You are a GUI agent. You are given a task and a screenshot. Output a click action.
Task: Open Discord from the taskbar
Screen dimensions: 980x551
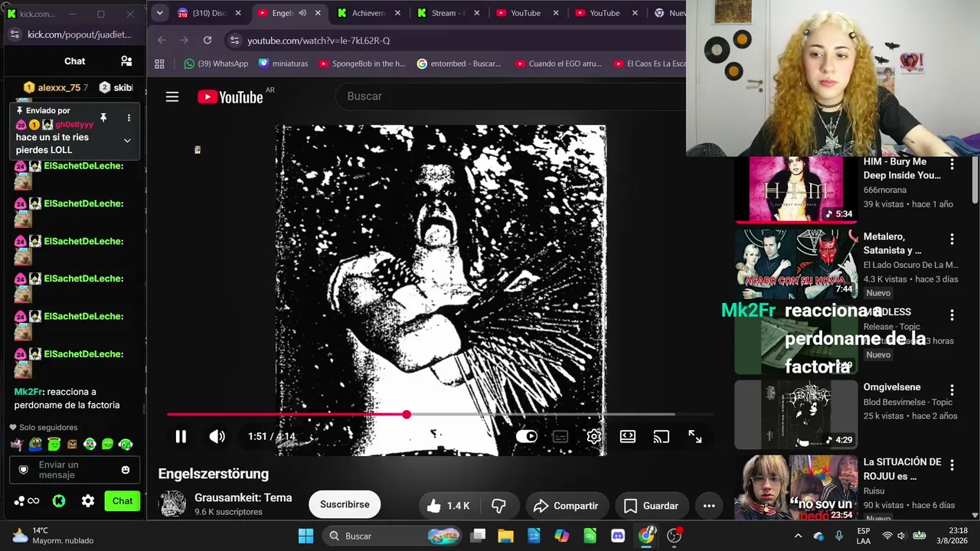click(618, 536)
